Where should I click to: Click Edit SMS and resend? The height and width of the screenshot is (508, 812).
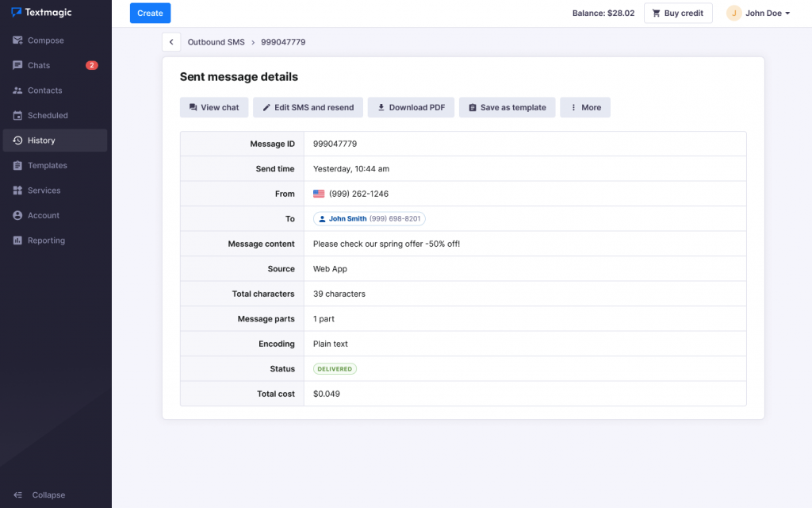(308, 107)
